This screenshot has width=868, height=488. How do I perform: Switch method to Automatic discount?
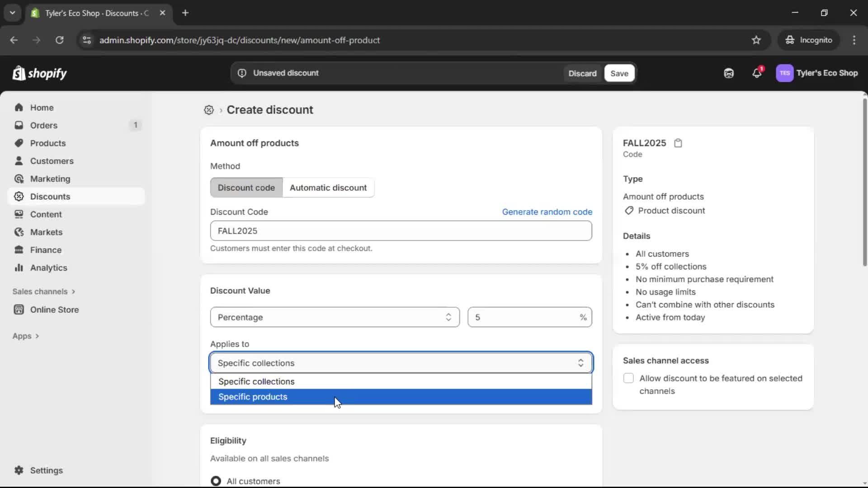329,188
